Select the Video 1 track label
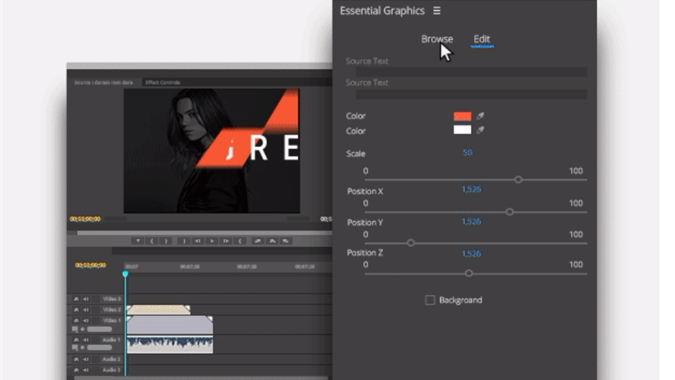The image size is (675, 380). 111,320
